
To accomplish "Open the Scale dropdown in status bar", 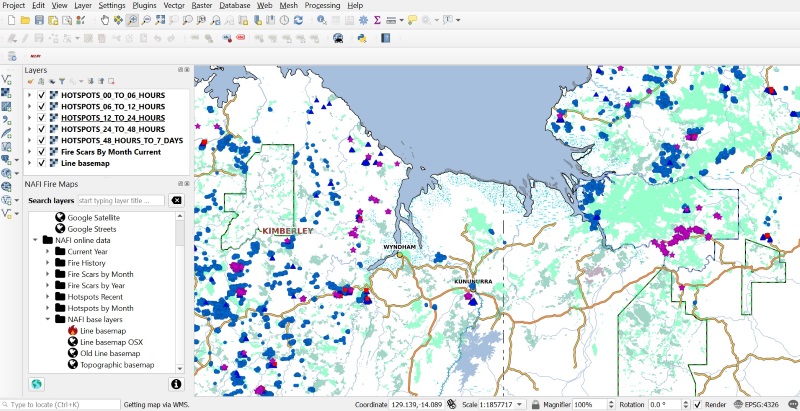I will point(519,405).
